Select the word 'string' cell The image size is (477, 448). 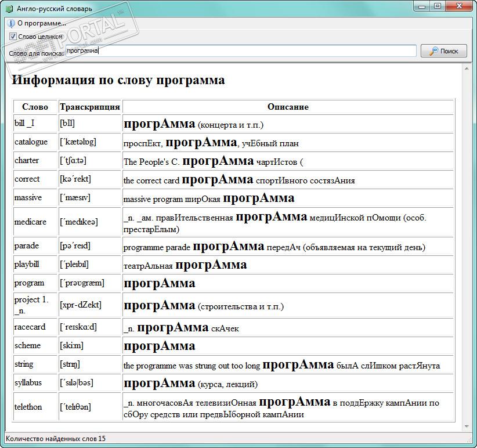pos(35,364)
